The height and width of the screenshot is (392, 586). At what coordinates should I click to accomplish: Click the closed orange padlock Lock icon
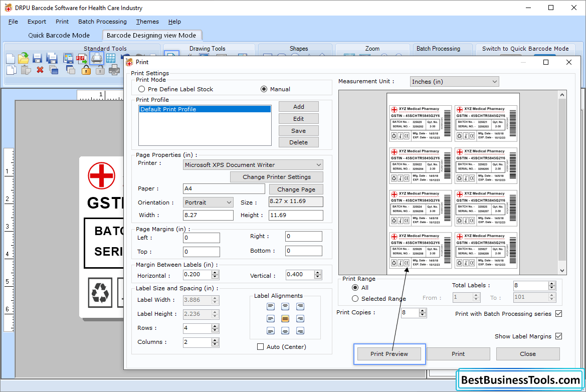tap(86, 70)
